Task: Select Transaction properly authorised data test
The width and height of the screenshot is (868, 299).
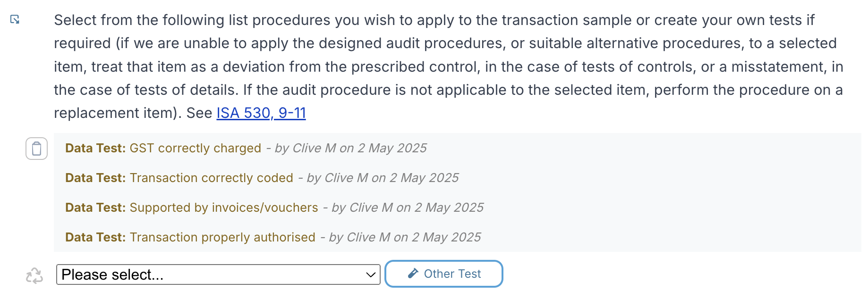Action: point(222,237)
